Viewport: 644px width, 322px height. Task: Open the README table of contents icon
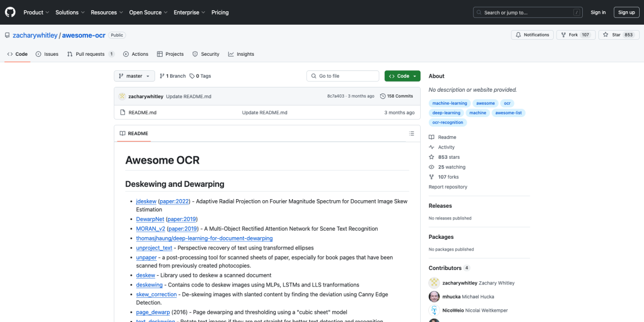pyautogui.click(x=412, y=133)
